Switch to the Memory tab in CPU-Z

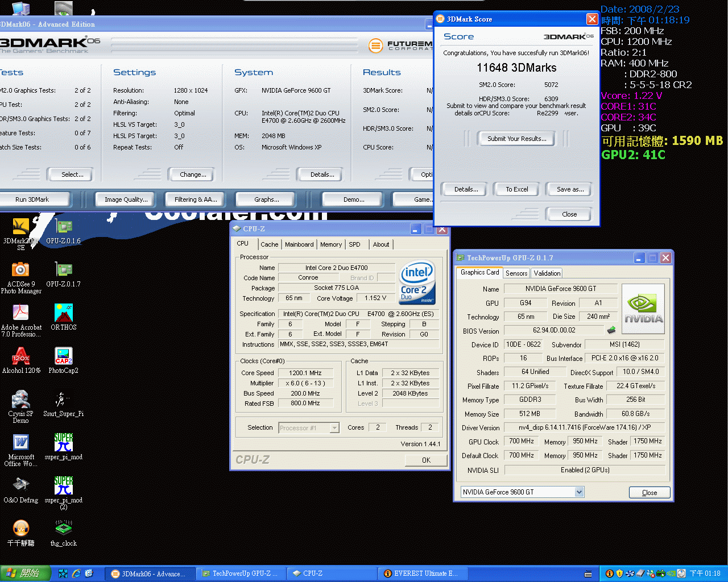[x=330, y=244]
